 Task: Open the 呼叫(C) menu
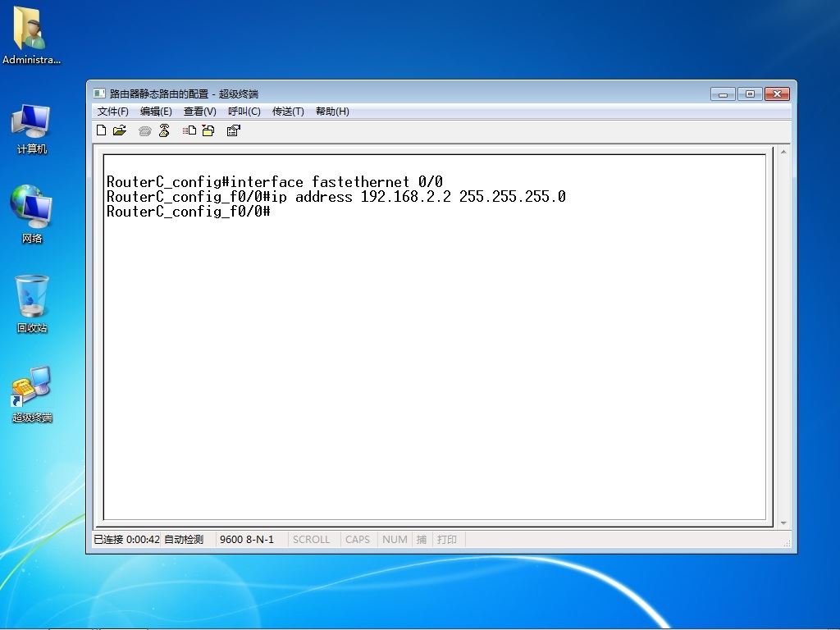pyautogui.click(x=244, y=112)
